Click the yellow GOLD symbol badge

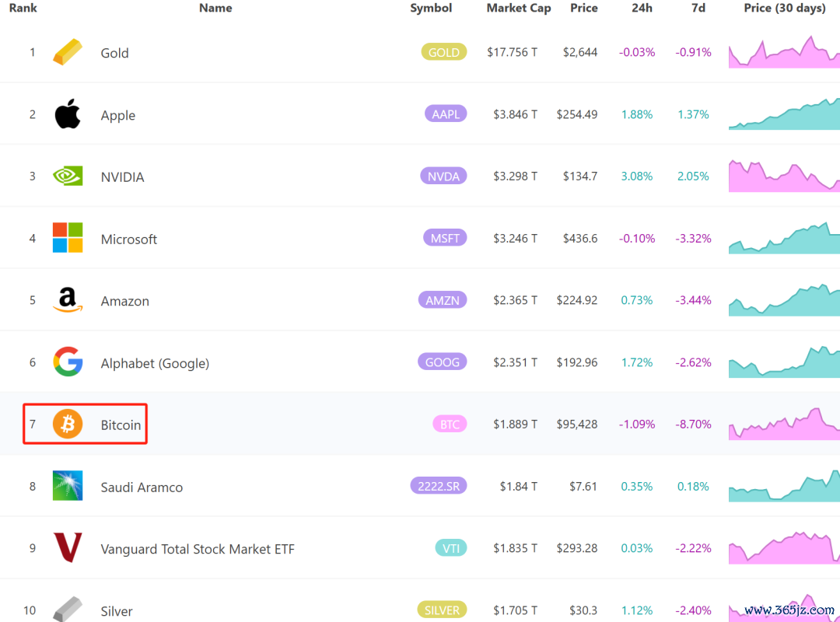(443, 52)
